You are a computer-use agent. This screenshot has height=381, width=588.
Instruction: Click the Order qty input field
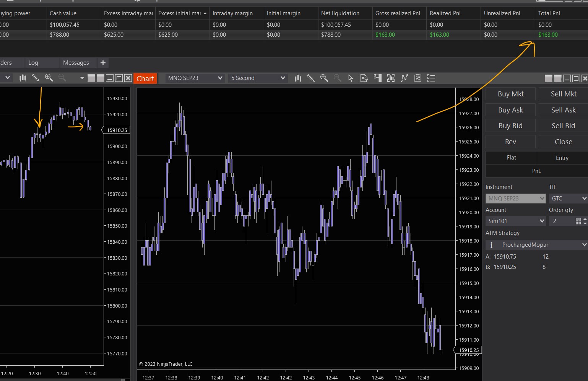pyautogui.click(x=561, y=221)
